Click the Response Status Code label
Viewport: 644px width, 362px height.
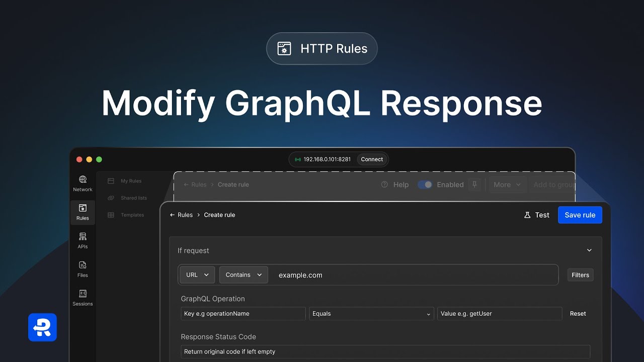(x=218, y=337)
